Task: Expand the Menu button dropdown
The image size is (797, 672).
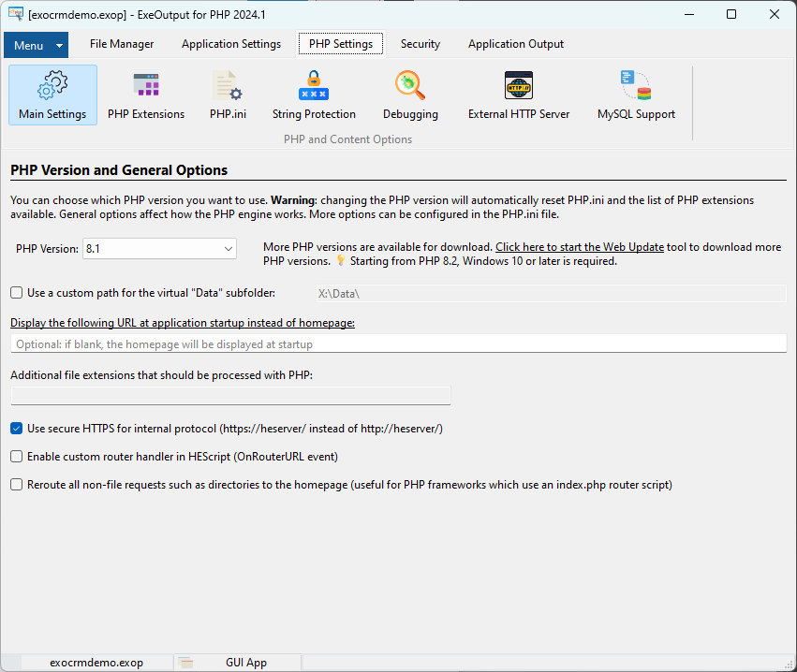Action: pos(36,44)
